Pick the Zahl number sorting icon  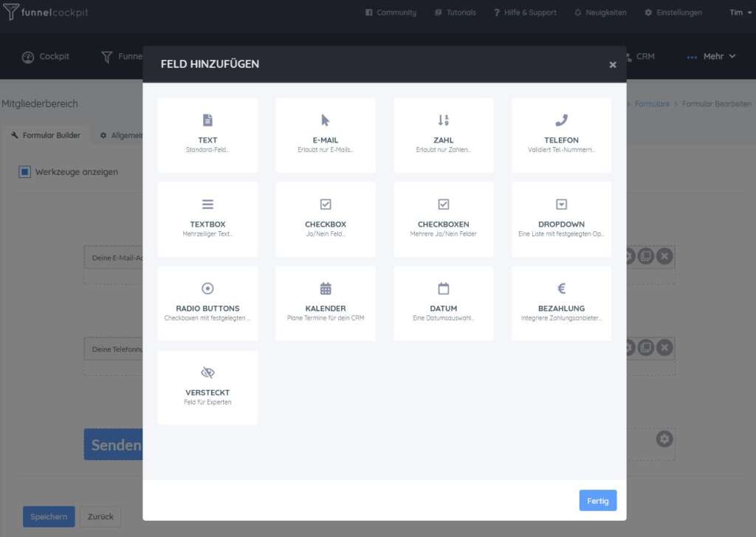443,120
